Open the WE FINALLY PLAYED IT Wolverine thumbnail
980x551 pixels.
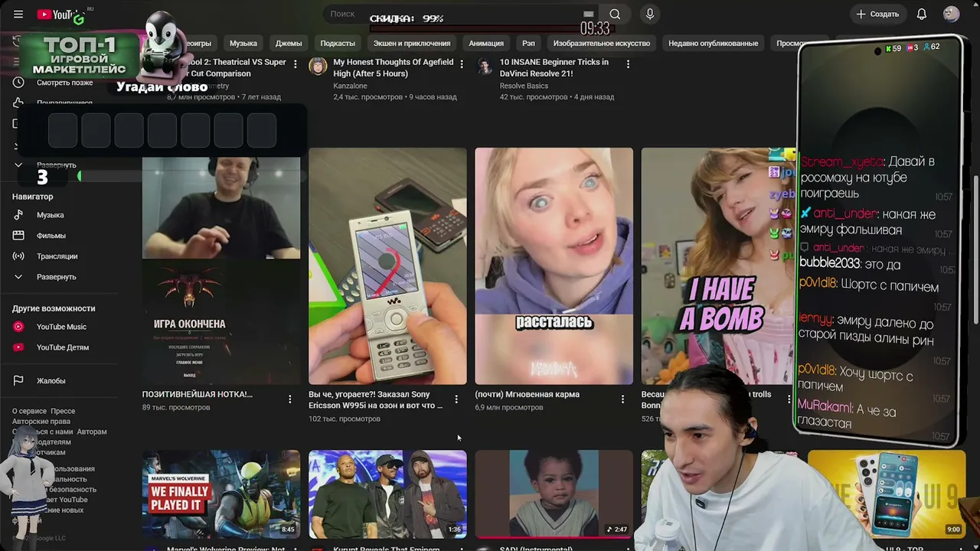(x=221, y=494)
